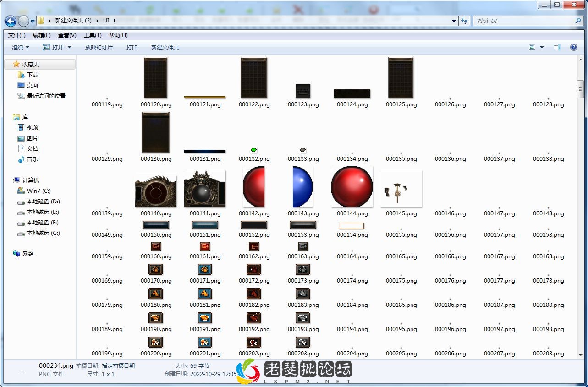Click the vertical scrollbar thumb

pyautogui.click(x=580, y=89)
